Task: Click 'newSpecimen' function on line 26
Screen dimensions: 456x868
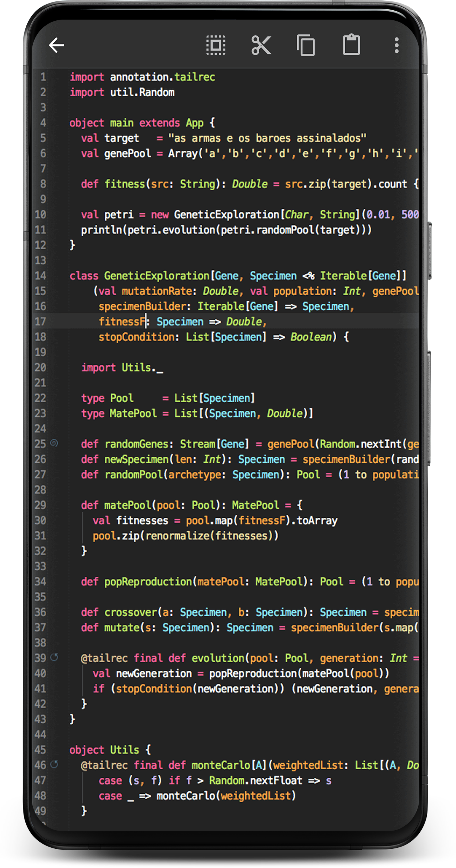Action: (x=136, y=459)
